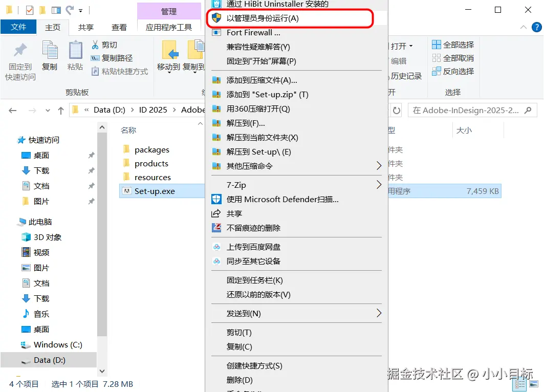Open the recent locations dropdown arrow
544x392 pixels.
click(x=48, y=111)
